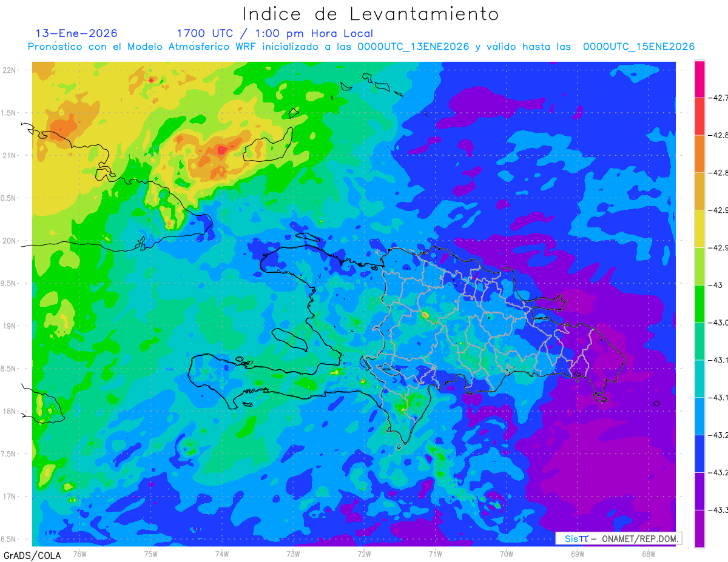This screenshot has height=562, width=728.
Task: Pick the magenta swatch at colorbar top
Action: tap(699, 79)
